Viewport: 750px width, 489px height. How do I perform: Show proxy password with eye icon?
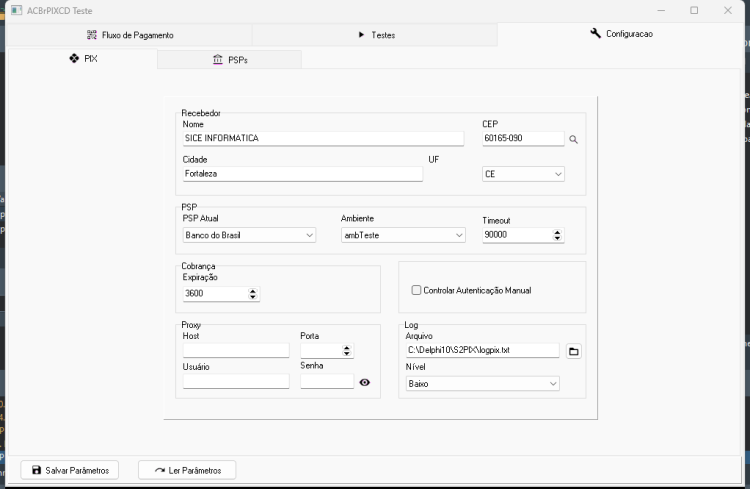[364, 382]
